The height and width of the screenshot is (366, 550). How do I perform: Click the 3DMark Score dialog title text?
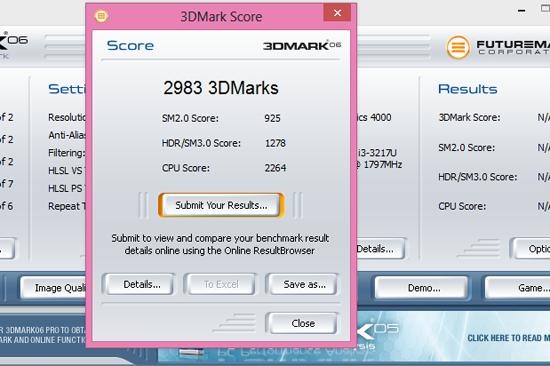[x=221, y=16]
